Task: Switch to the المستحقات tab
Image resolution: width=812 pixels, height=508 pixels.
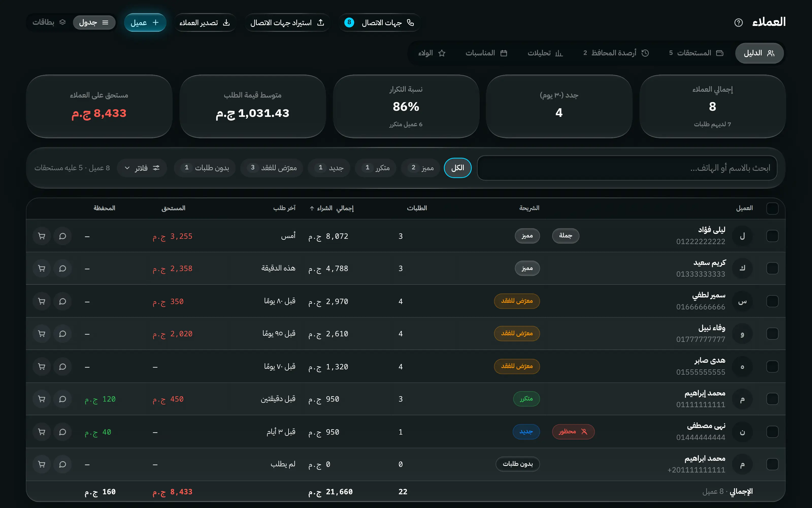Action: click(696, 53)
